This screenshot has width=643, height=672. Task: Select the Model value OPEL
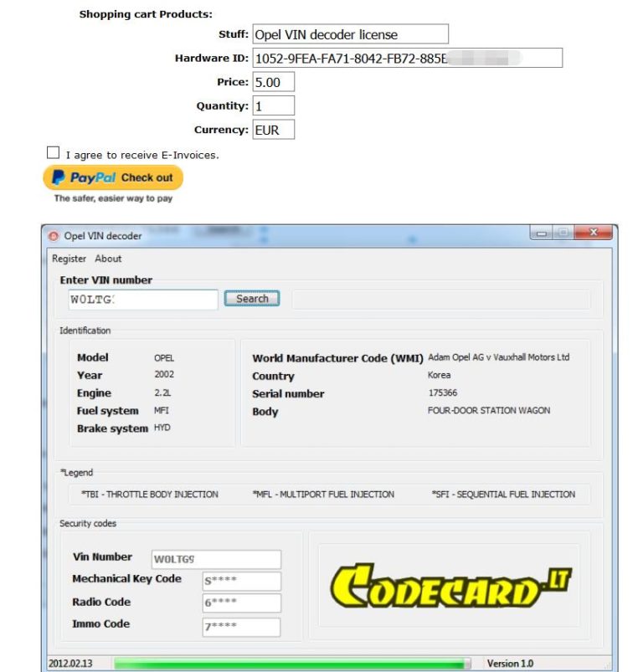pos(164,358)
